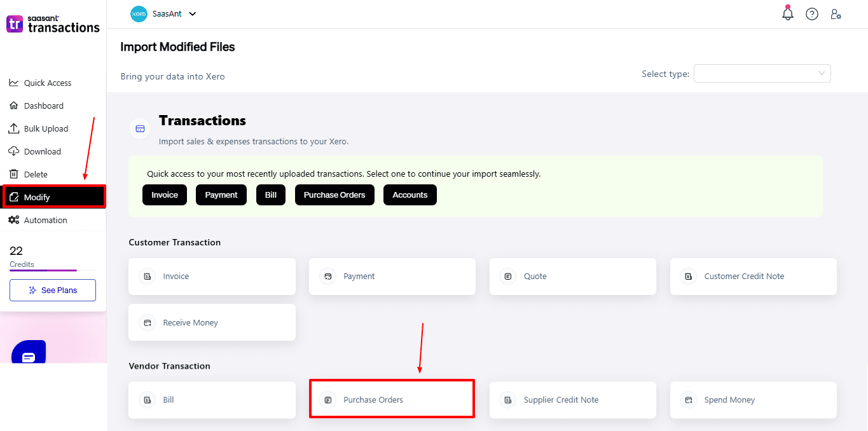Image resolution: width=868 pixels, height=431 pixels.
Task: Click the See Plans button
Action: (x=52, y=290)
